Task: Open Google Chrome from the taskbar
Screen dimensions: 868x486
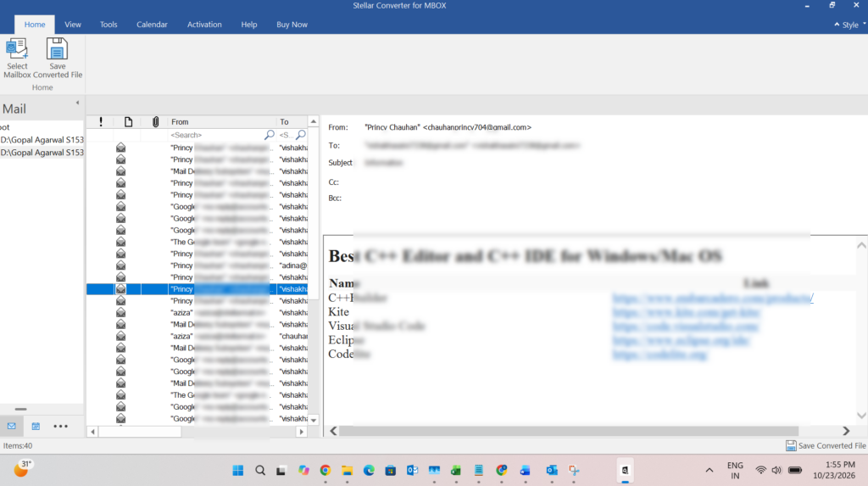Action: (x=325, y=471)
